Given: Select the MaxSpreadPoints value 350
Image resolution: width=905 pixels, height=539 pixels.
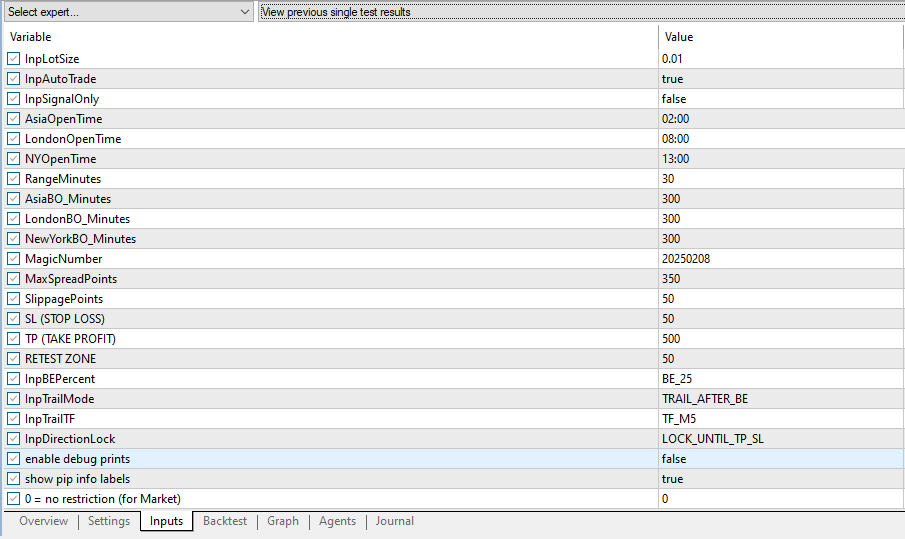Looking at the screenshot, I should pyautogui.click(x=671, y=279).
